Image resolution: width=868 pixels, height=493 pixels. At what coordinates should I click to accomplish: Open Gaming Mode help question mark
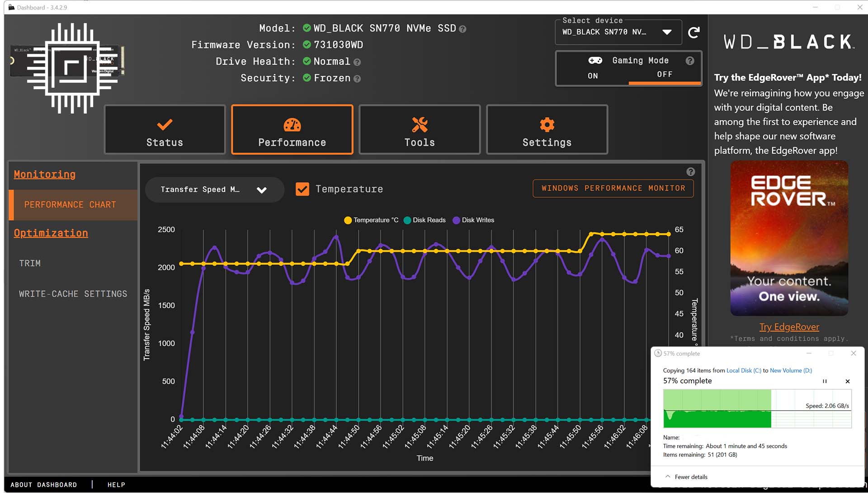click(689, 61)
